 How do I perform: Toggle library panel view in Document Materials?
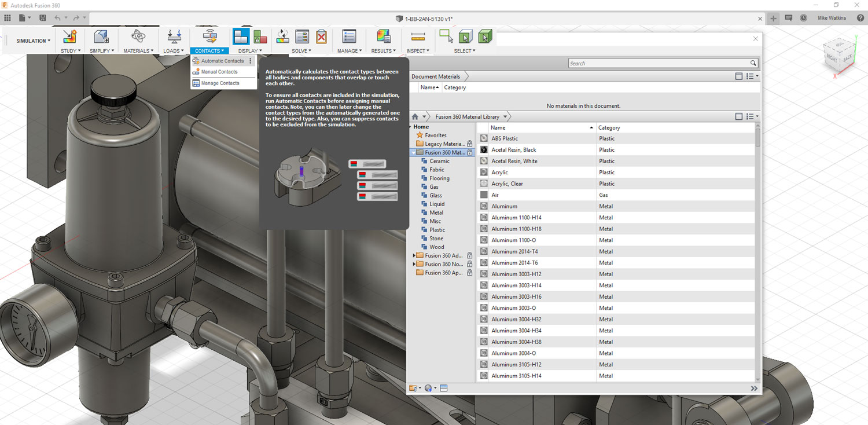[x=738, y=76]
